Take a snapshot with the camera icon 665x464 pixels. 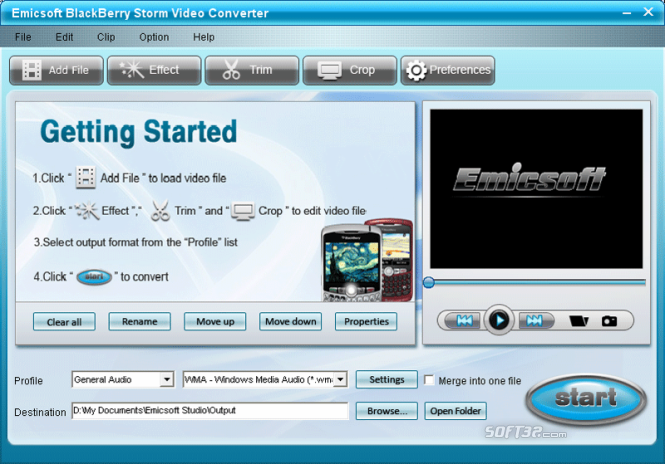tap(609, 321)
